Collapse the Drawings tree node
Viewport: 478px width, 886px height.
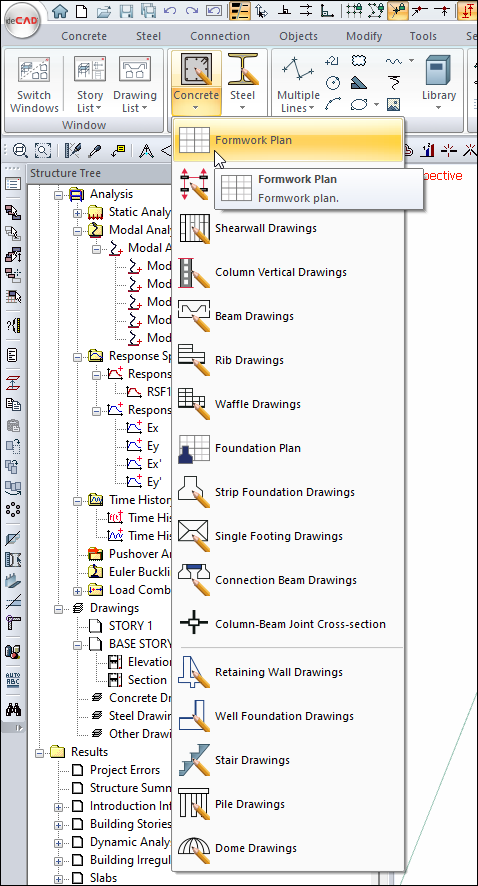[x=58, y=609]
